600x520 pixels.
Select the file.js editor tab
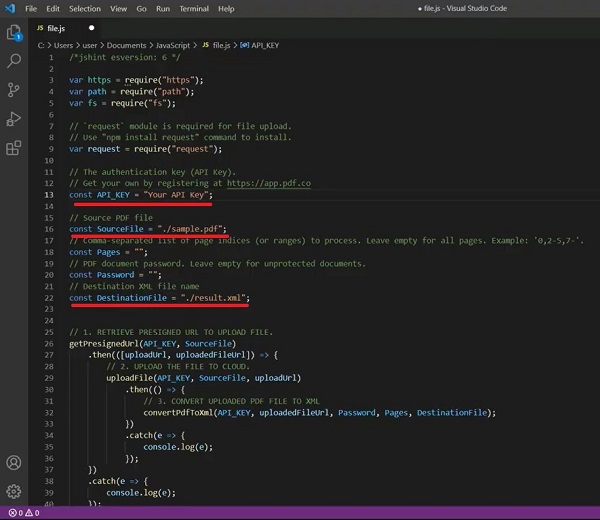pyautogui.click(x=65, y=28)
